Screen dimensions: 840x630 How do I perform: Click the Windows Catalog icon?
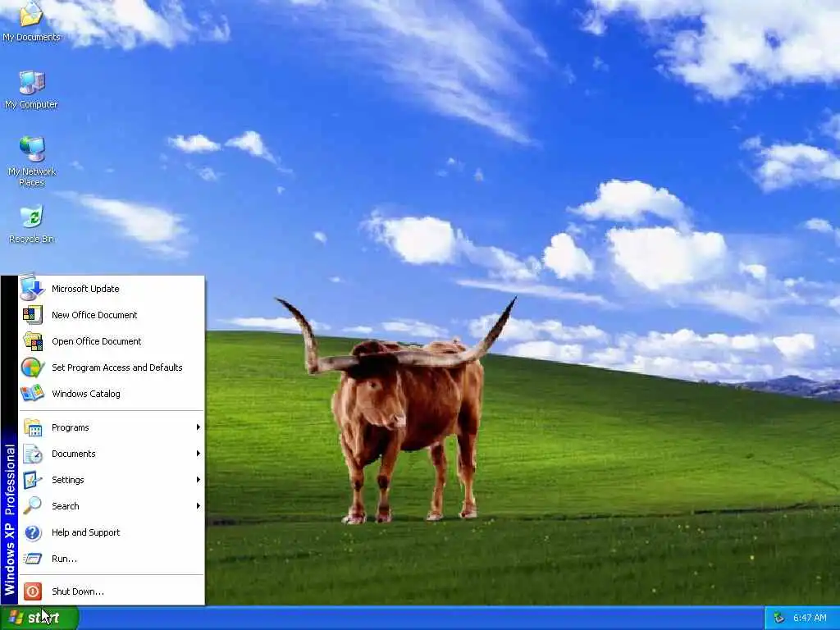click(32, 393)
